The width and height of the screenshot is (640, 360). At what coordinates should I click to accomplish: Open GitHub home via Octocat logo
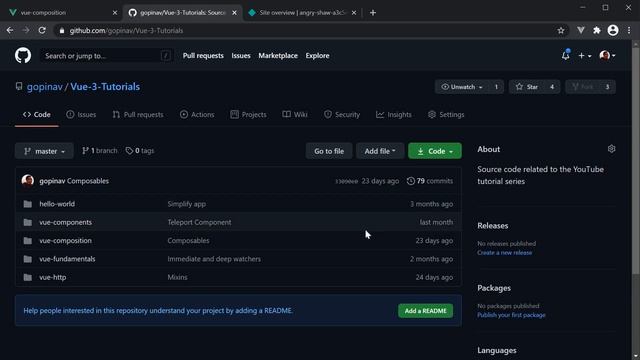(23, 56)
